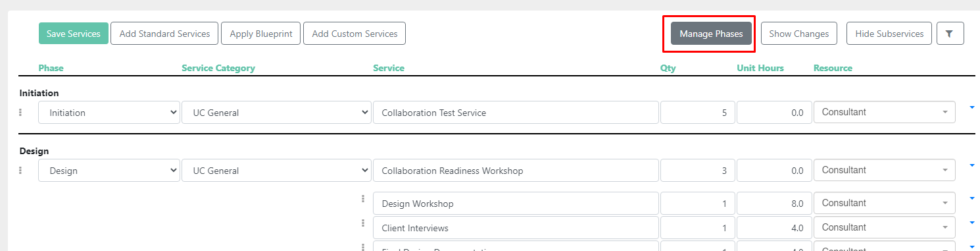Click drag handle next to Design phase row

click(x=20, y=171)
